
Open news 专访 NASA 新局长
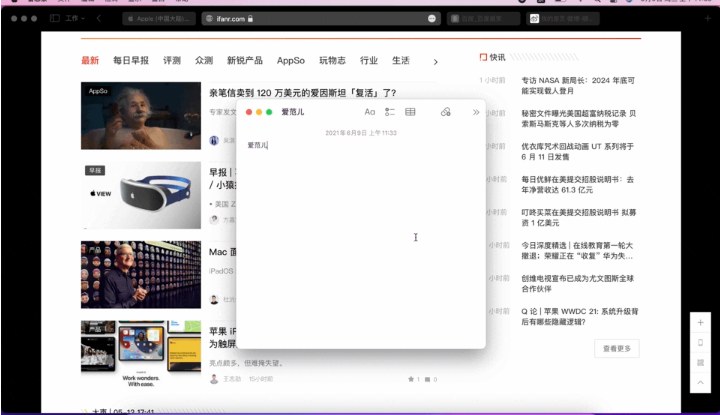(x=578, y=85)
